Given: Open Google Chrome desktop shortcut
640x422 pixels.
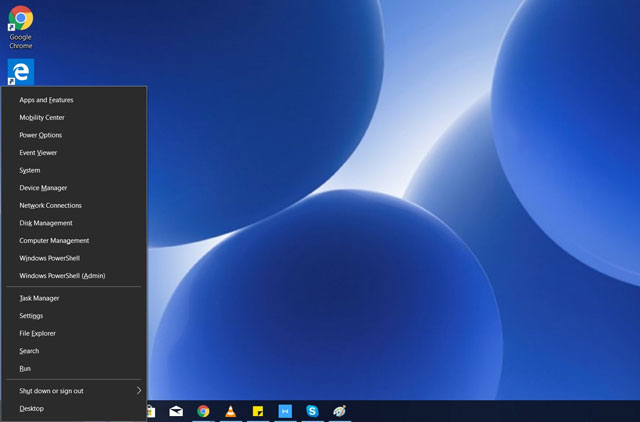Looking at the screenshot, I should point(20,27).
